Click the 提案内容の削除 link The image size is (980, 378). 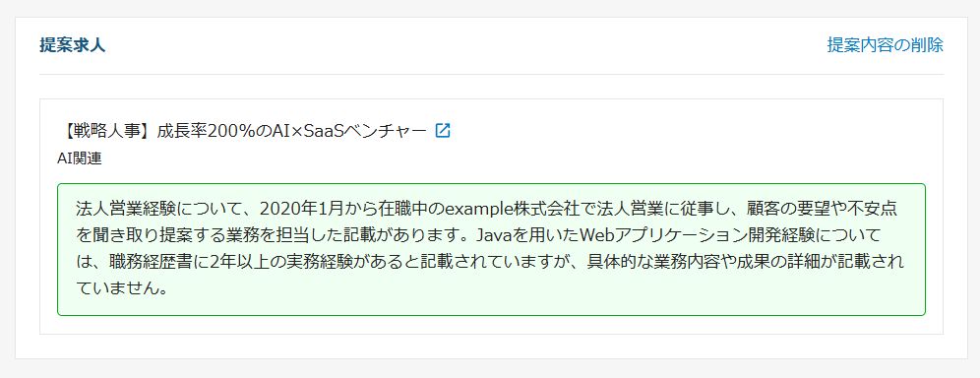pos(885,45)
